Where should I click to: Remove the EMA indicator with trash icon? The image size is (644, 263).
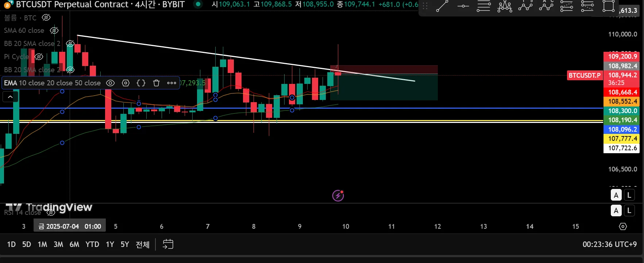point(156,83)
